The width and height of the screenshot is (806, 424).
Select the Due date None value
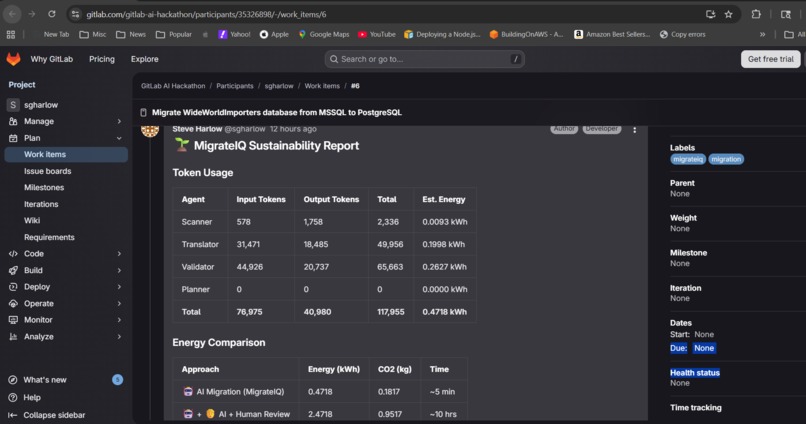pos(704,348)
